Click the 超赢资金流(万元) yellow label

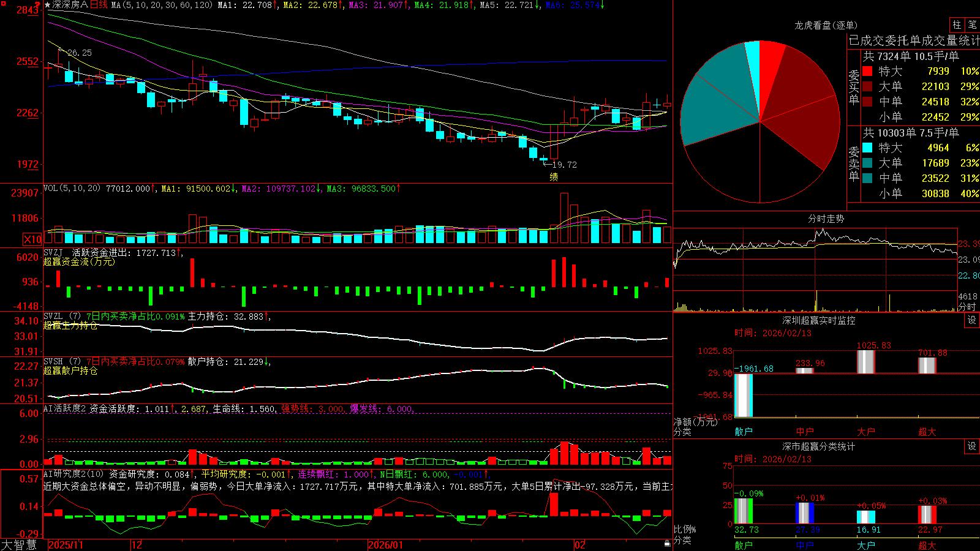click(79, 262)
